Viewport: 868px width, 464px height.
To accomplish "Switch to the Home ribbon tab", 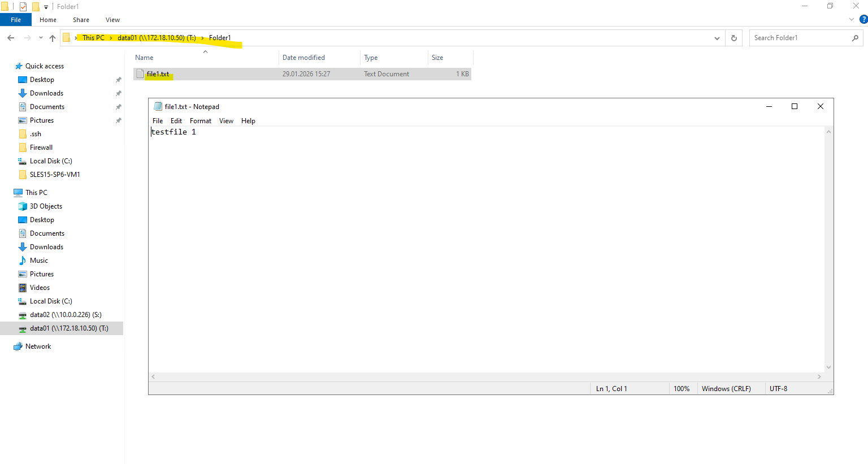I will coord(48,20).
